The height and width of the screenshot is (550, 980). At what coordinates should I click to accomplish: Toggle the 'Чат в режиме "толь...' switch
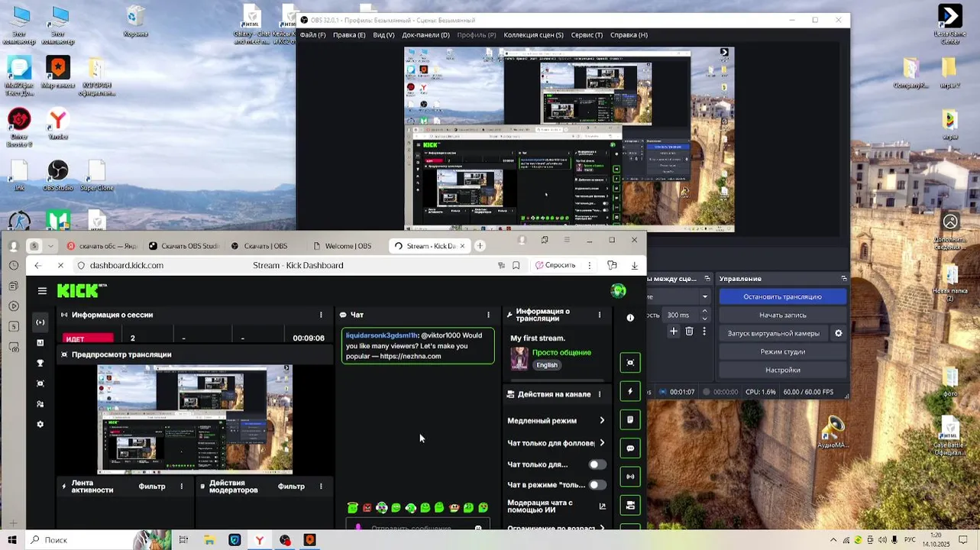point(597,485)
